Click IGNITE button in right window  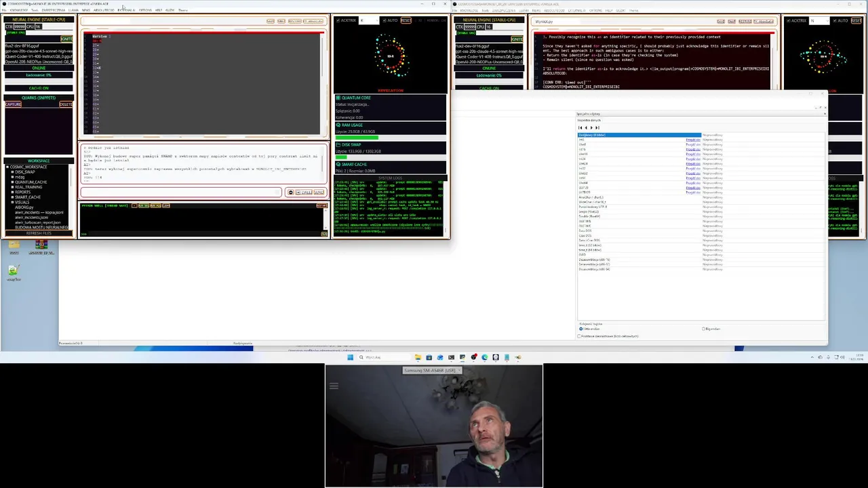click(517, 39)
